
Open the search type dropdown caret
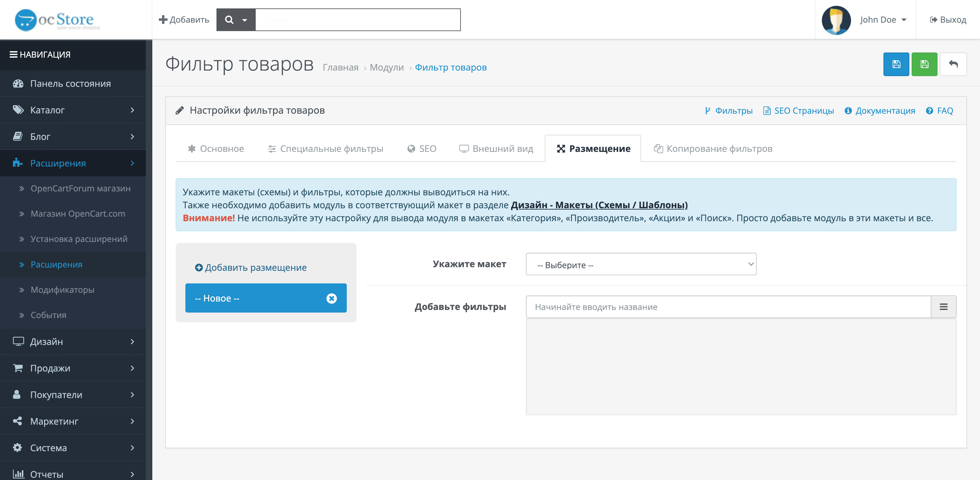[245, 20]
